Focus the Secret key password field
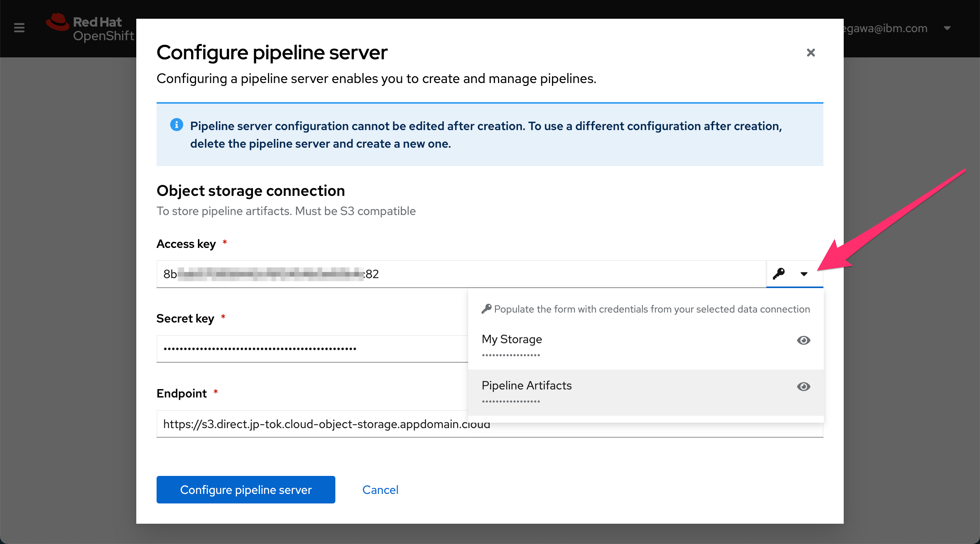The image size is (980, 544). [306, 349]
